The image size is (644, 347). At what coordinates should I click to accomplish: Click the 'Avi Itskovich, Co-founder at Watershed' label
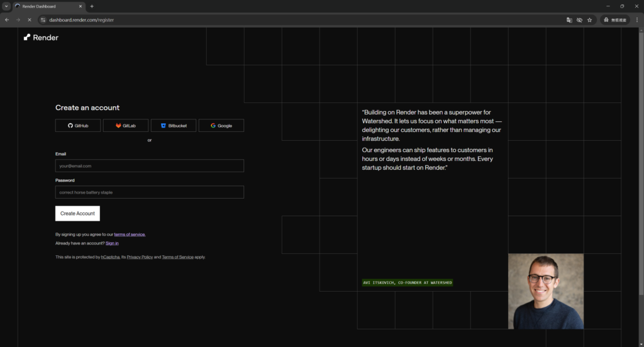[x=408, y=282]
